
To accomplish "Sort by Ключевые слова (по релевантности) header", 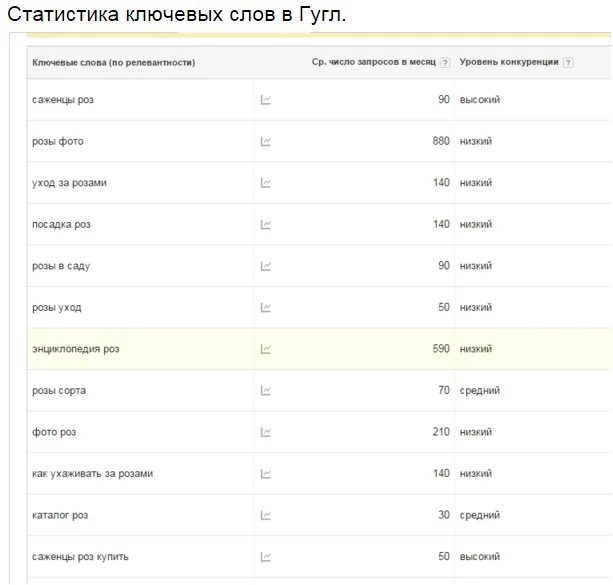I will [x=113, y=63].
